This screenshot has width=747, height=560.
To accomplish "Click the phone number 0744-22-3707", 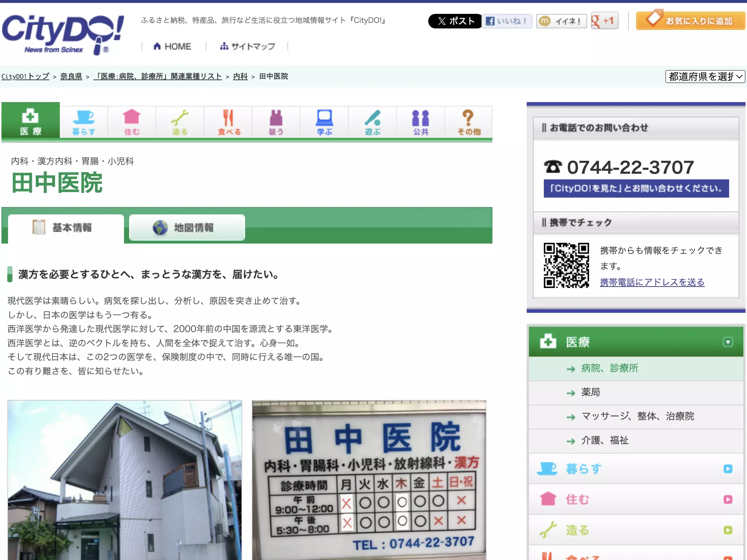I will (630, 167).
